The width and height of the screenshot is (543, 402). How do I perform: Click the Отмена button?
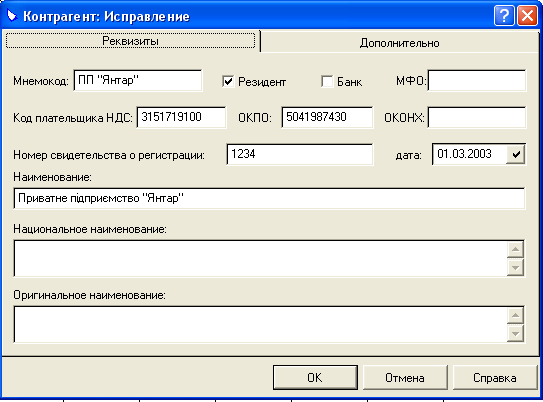point(405,377)
